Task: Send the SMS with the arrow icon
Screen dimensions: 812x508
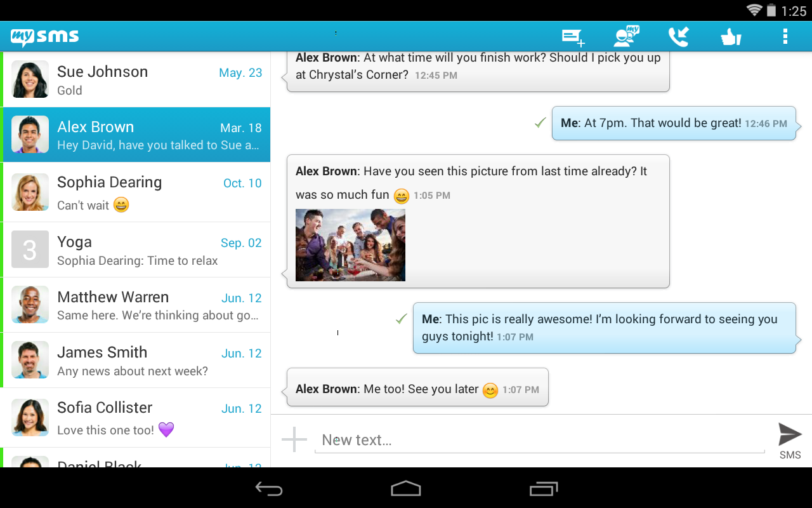Action: (789, 435)
